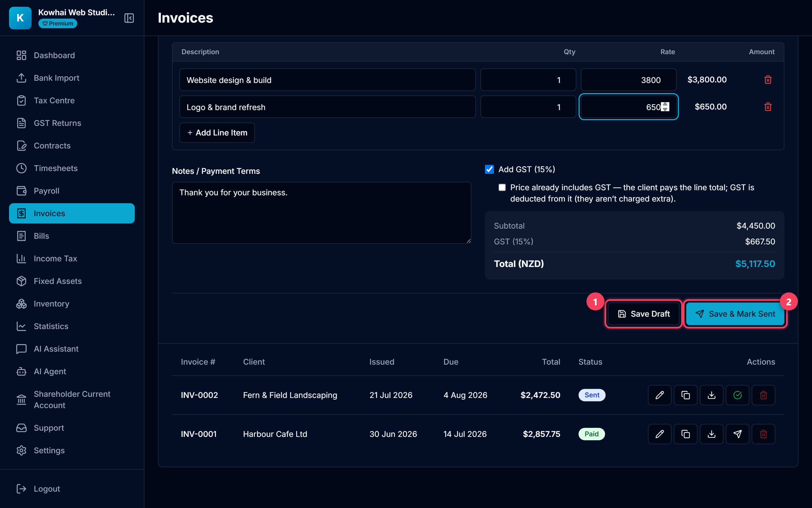The height and width of the screenshot is (508, 812).
Task: Open Shareholder Current Account
Action: [72, 399]
